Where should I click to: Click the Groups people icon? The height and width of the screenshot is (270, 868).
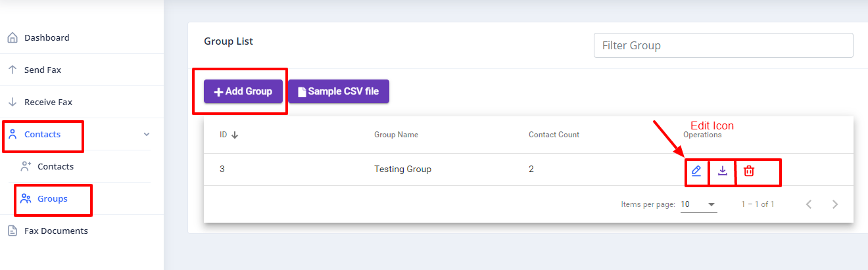pos(26,198)
